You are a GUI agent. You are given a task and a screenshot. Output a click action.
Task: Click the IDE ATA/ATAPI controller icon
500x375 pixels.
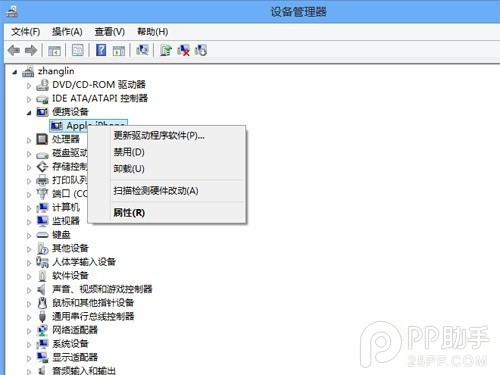pos(42,99)
